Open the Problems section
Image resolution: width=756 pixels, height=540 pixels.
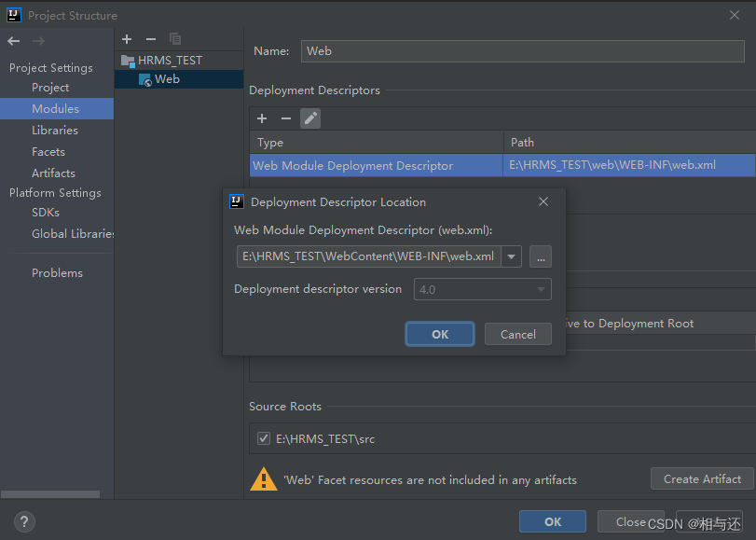(57, 272)
